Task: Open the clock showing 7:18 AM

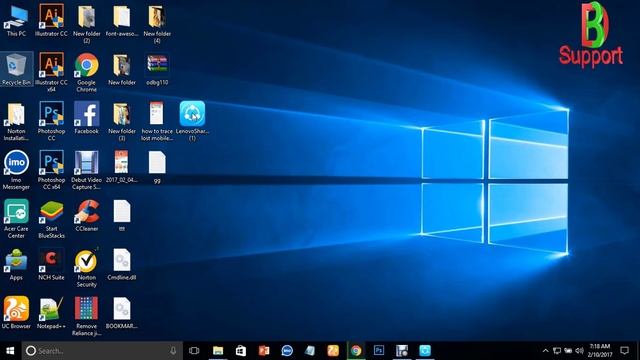Action: coord(600,351)
